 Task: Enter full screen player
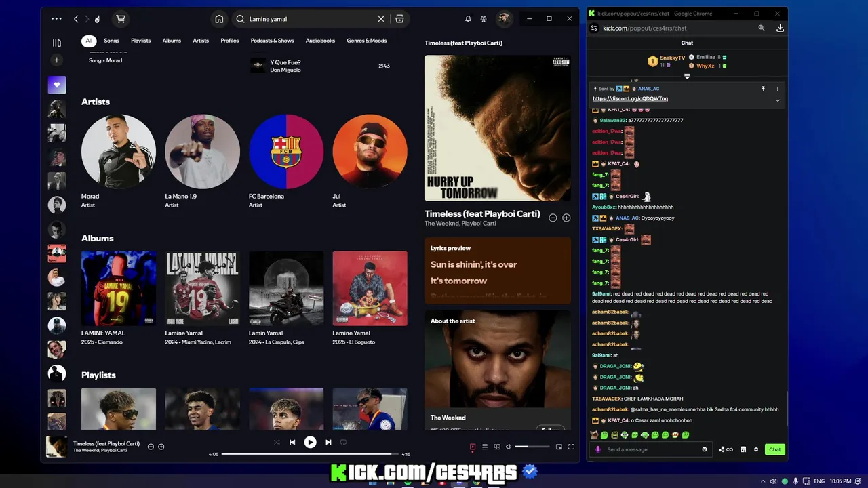point(571,447)
